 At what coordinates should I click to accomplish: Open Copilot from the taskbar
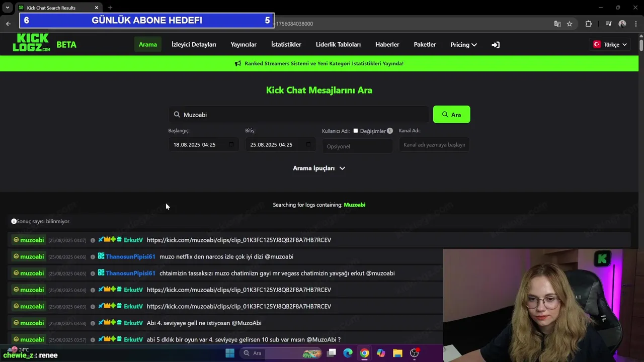381,353
